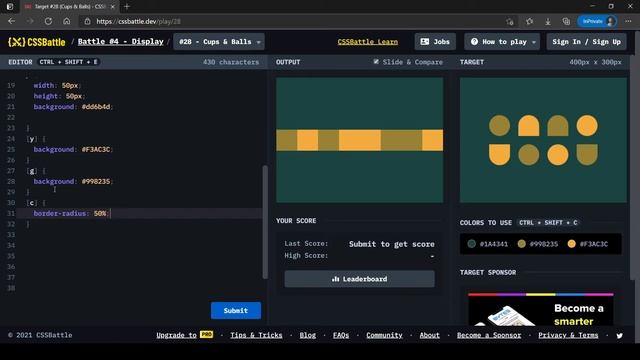This screenshot has height=360, width=640.
Task: Click the background: #dd6b4d code line
Action: point(72,107)
